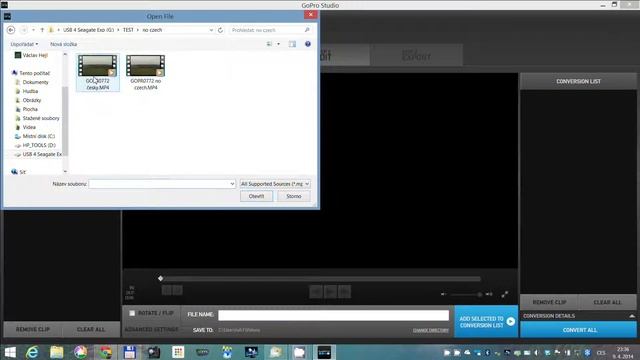
Task: Open Stažené soubory in navigation tree
Action: click(x=41, y=118)
